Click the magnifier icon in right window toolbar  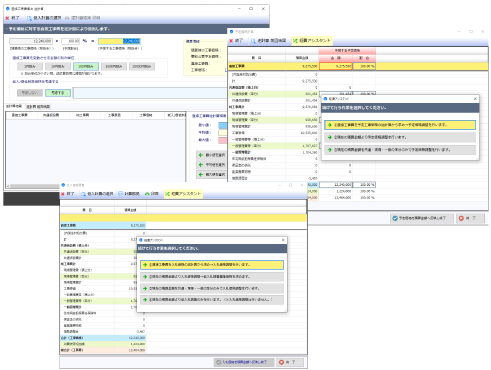[253, 41]
